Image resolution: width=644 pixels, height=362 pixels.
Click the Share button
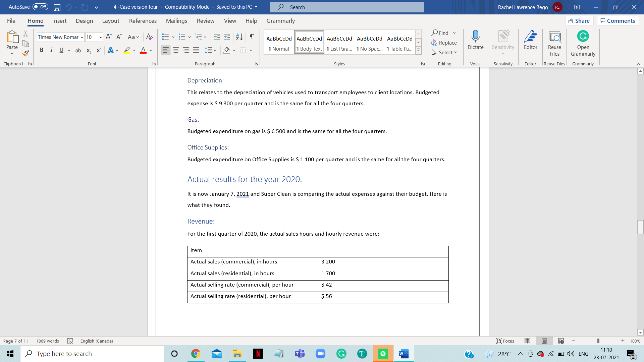579,20
